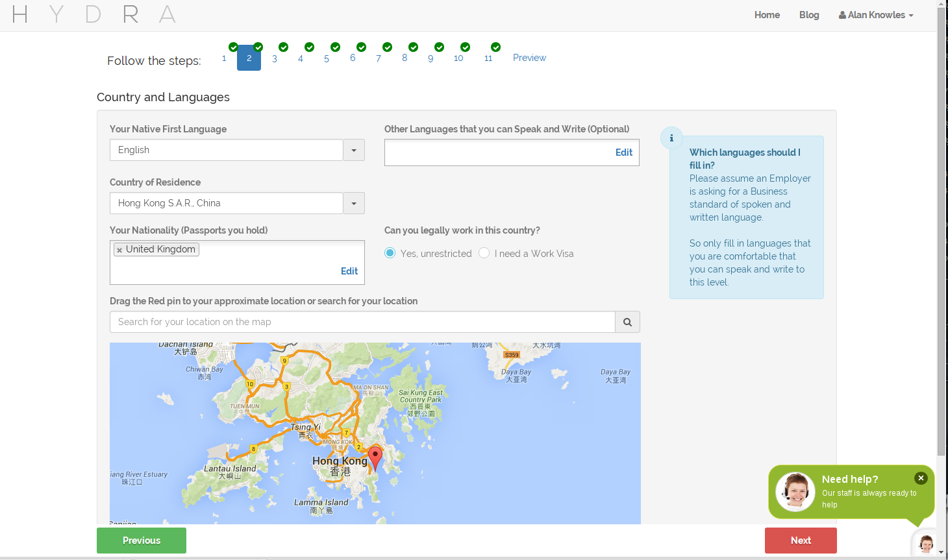Open the Blog page
948x560 pixels.
pos(809,15)
